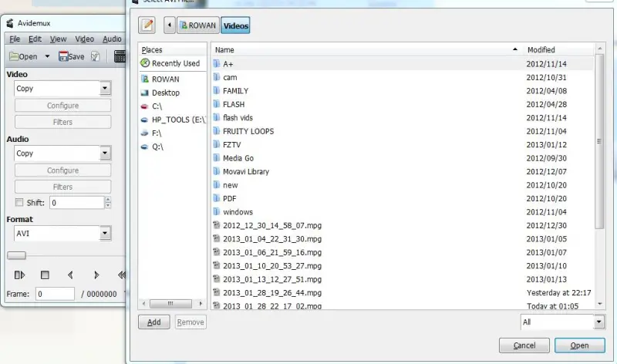This screenshot has height=364, width=617.
Task: Click the stop button in Avidemux
Action: (45, 275)
